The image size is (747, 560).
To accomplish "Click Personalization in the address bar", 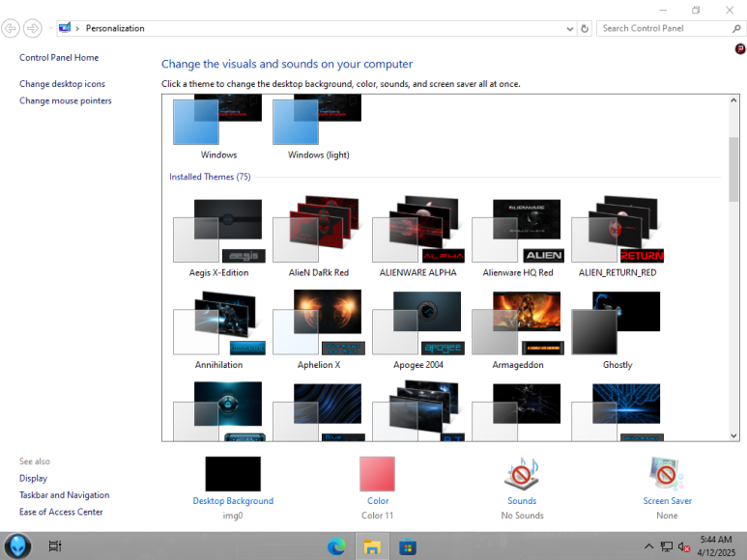I will 115,29.
